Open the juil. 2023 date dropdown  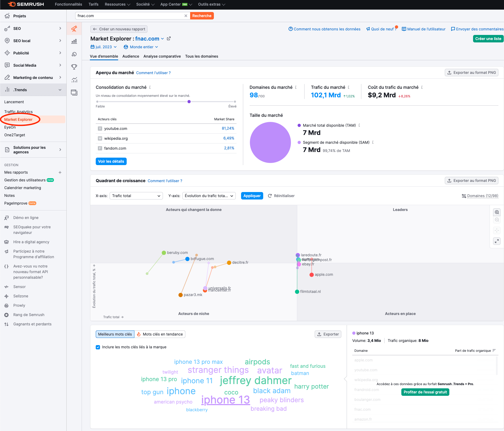pyautogui.click(x=103, y=47)
